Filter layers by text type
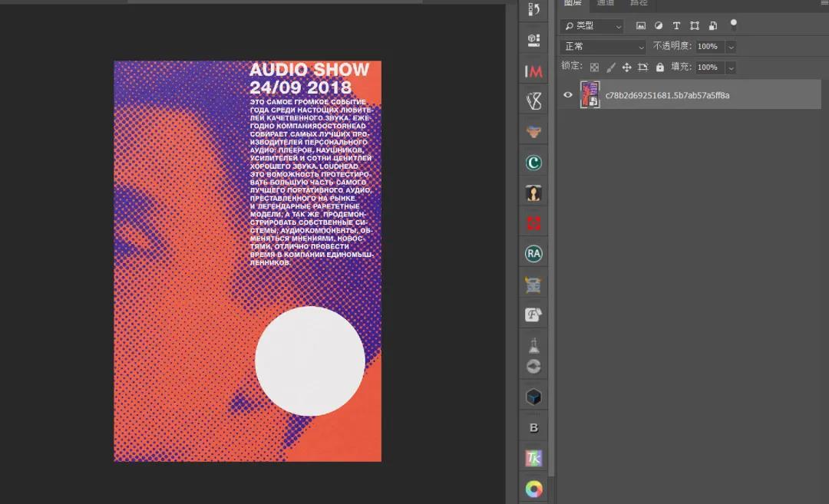The height and width of the screenshot is (504, 829). click(x=676, y=26)
